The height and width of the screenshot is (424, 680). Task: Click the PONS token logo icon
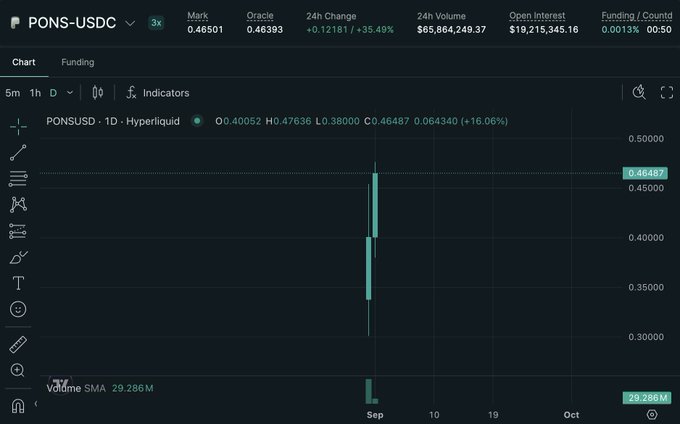point(15,23)
